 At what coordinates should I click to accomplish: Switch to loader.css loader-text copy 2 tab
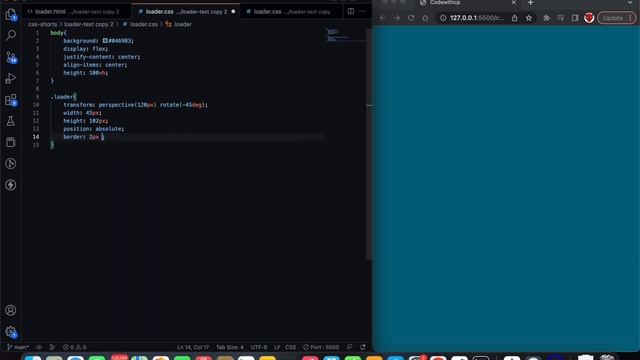(x=187, y=11)
